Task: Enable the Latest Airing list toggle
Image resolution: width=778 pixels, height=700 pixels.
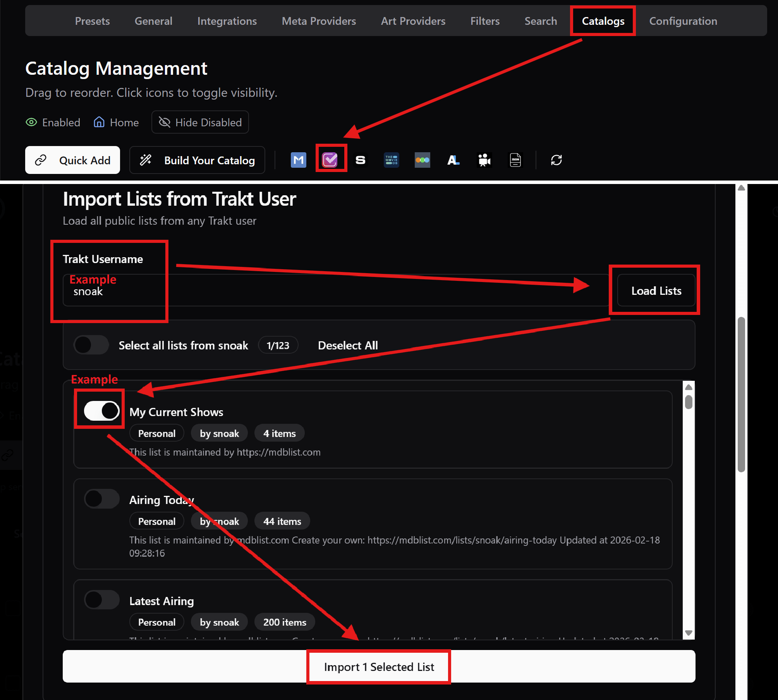Action: click(101, 600)
